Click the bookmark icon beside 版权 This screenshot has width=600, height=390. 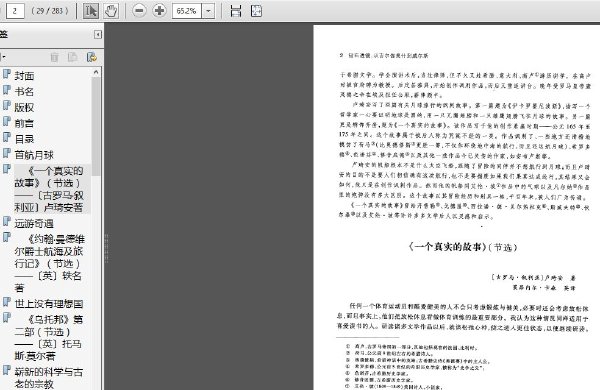(x=7, y=106)
